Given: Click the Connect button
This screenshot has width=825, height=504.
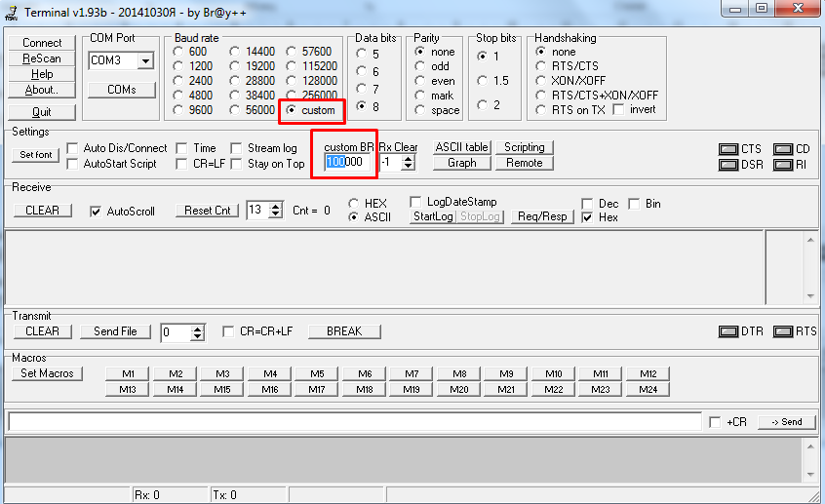Looking at the screenshot, I should coord(42,43).
